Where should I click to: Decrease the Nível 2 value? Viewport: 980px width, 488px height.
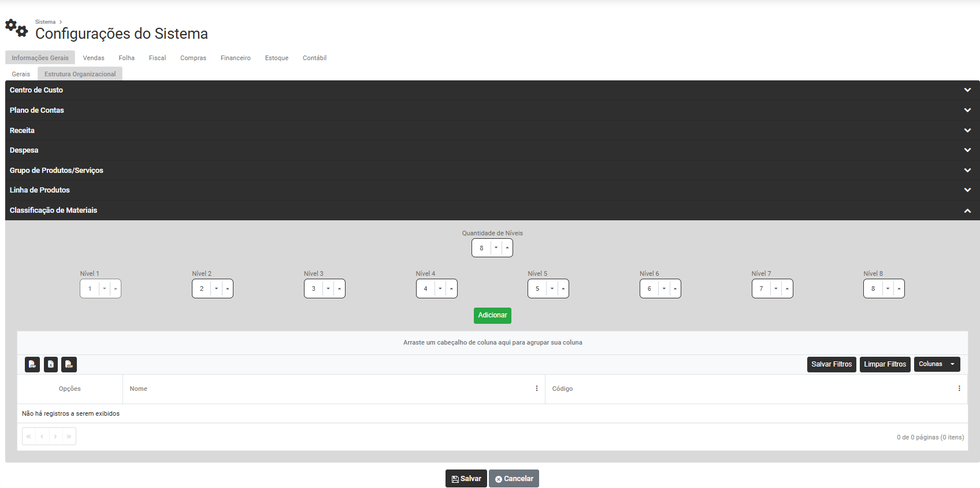click(x=216, y=289)
